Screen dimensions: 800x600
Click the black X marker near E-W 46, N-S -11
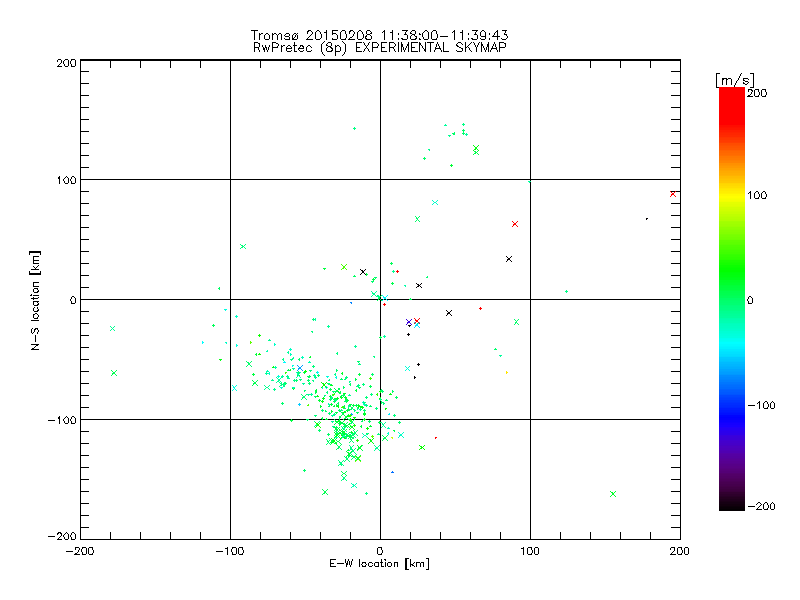[449, 313]
